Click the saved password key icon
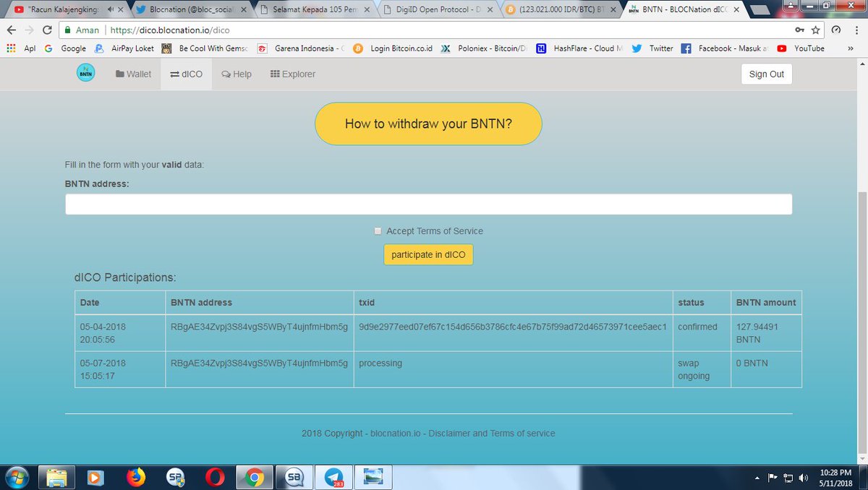This screenshot has width=868, height=490. click(x=799, y=30)
